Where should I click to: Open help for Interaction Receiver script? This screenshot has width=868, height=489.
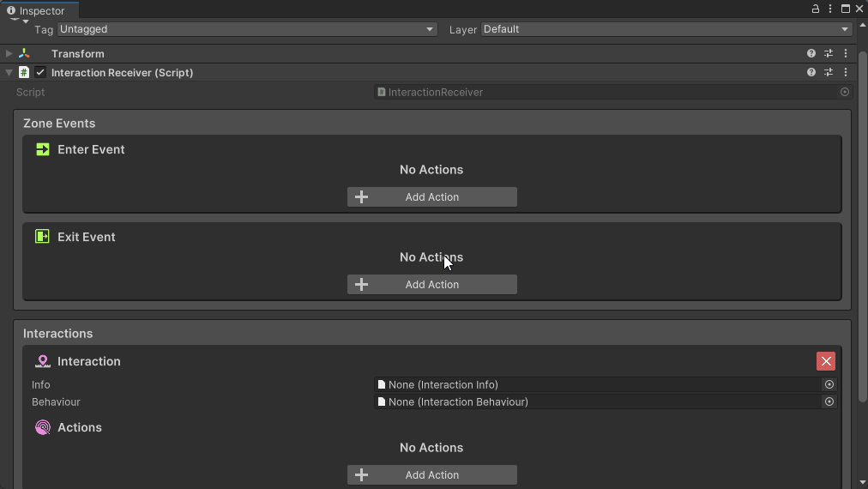point(811,73)
